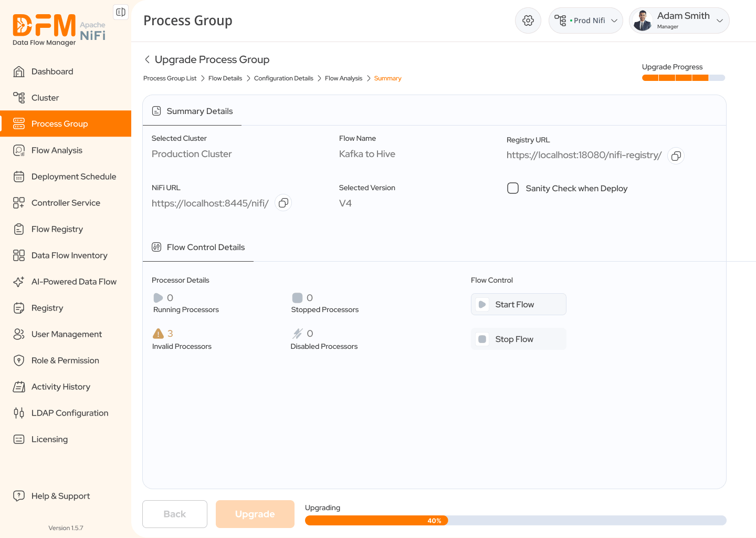Screen dimensions: 756x538
Task: Click the Production Cluster value
Action: tap(192, 154)
